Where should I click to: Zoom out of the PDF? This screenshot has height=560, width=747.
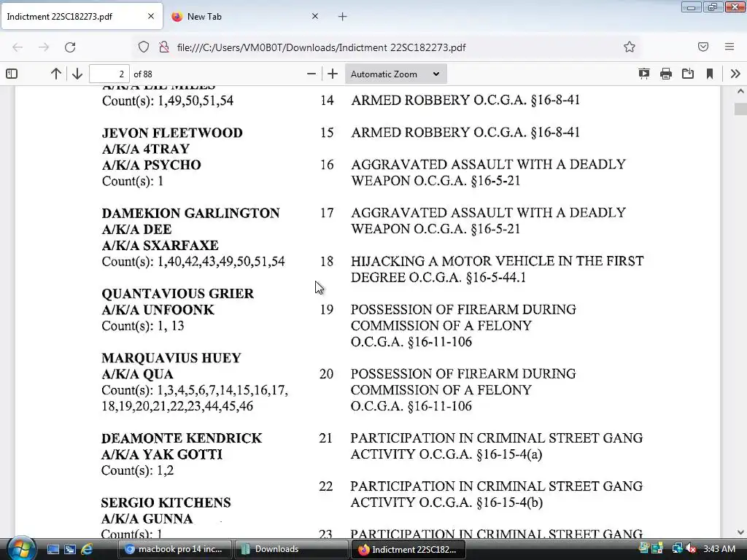click(311, 74)
